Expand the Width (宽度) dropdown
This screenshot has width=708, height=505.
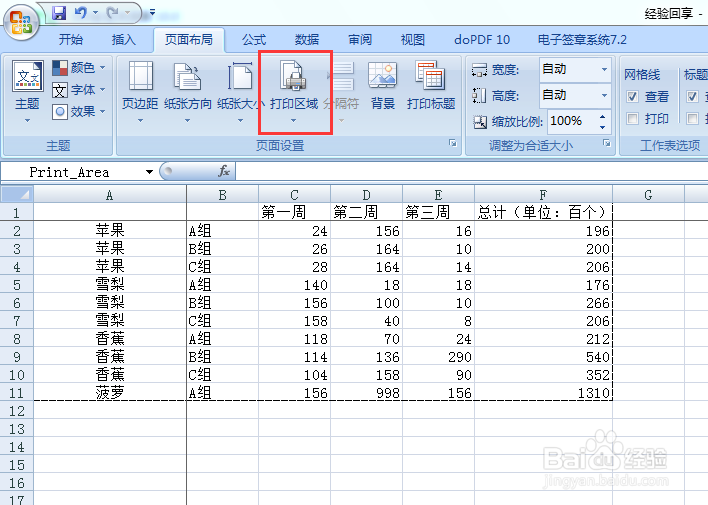604,69
